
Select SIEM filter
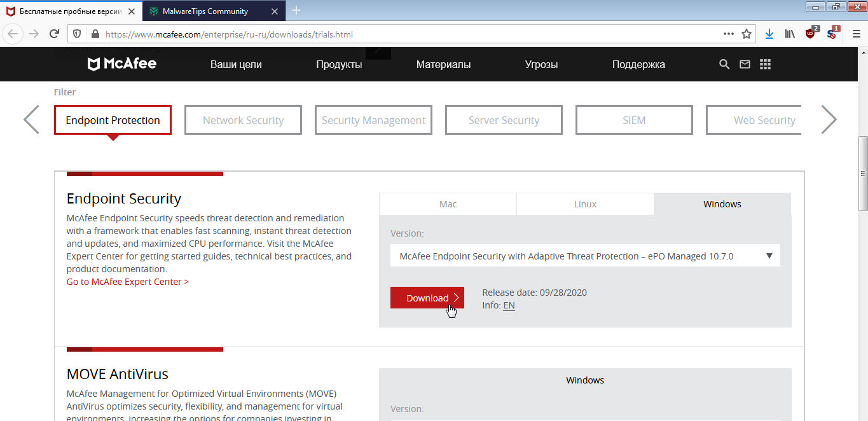pos(634,120)
